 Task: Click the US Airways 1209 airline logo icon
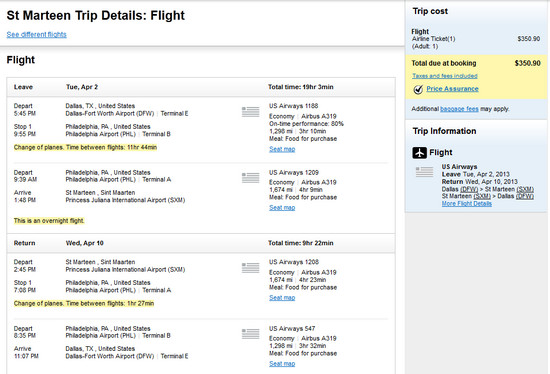pyautogui.click(x=250, y=178)
